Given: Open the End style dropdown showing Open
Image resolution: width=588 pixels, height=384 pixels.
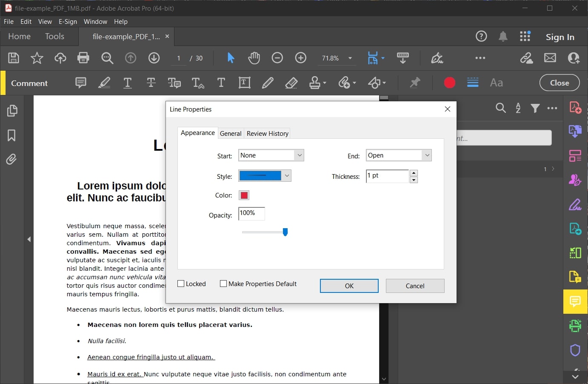Looking at the screenshot, I should (x=427, y=155).
